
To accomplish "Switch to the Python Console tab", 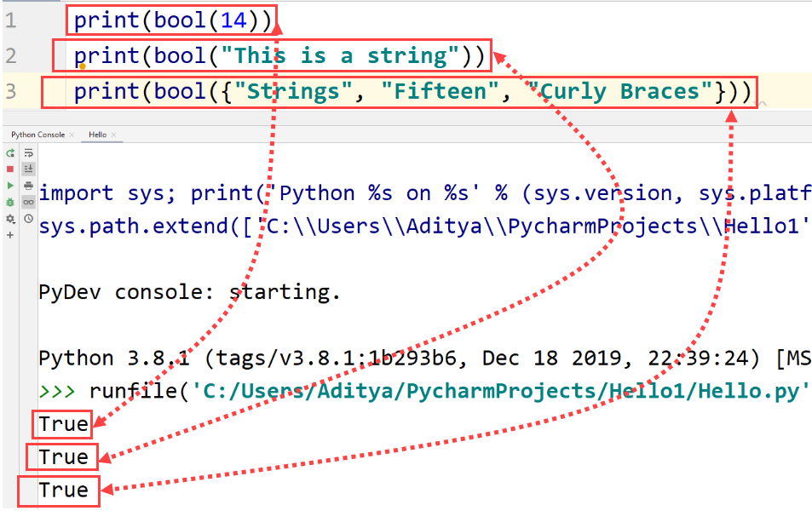I will (37, 135).
